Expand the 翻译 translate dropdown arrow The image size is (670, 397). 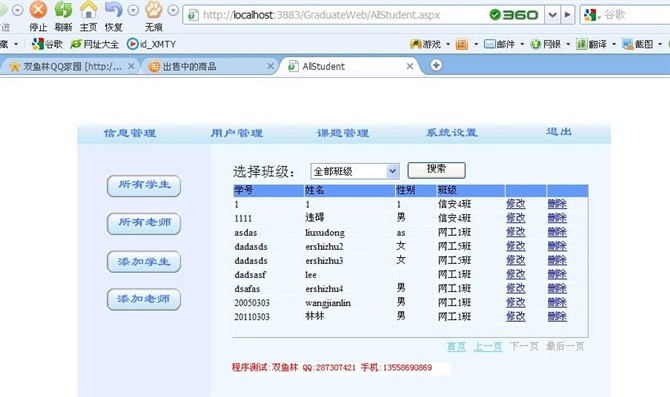(614, 44)
